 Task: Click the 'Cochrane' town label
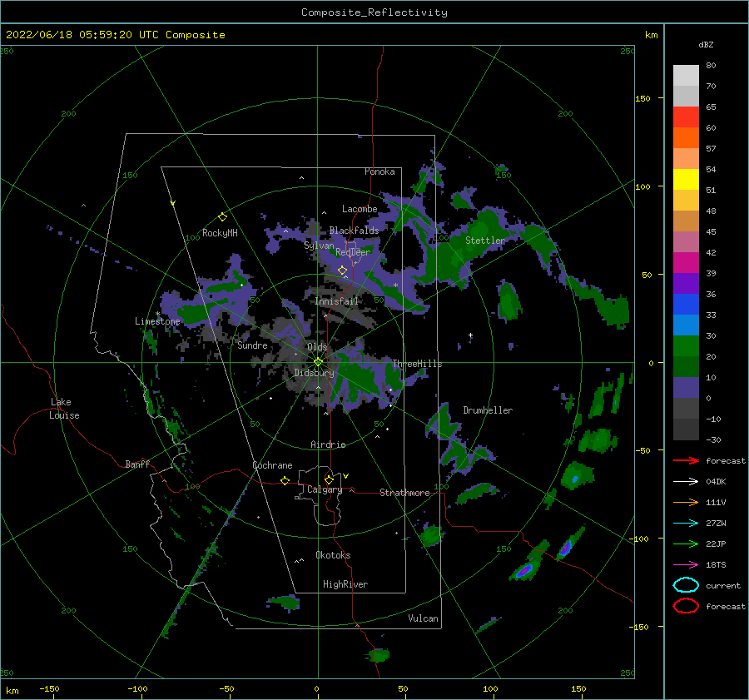(x=272, y=465)
